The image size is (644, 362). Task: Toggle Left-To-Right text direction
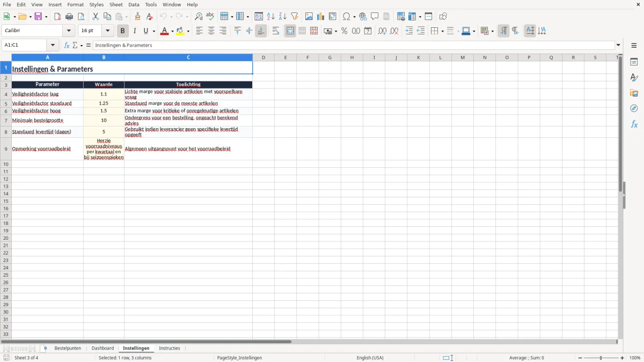point(503,31)
